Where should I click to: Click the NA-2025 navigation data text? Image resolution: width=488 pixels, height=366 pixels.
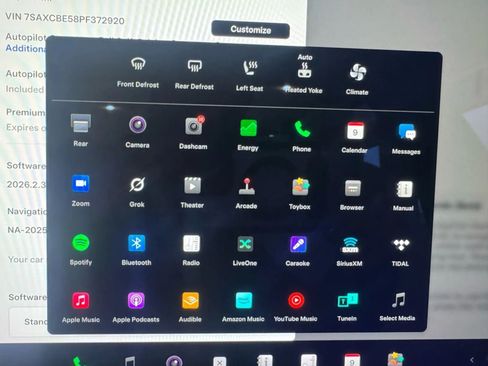27,230
